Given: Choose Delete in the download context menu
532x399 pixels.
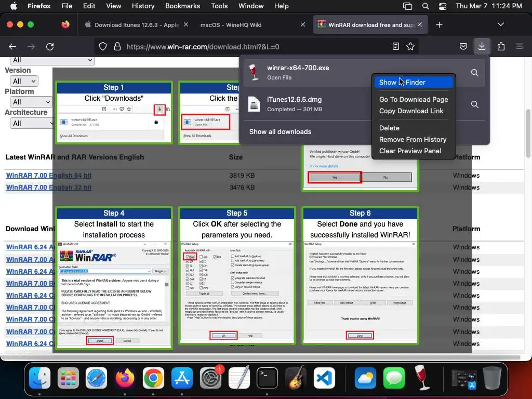Looking at the screenshot, I should pyautogui.click(x=414, y=128).
